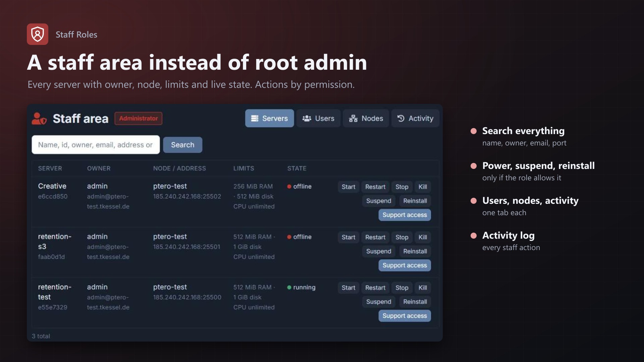Screen dimensions: 644x362
Task: Switch to the Nodes tab
Action: click(366, 118)
